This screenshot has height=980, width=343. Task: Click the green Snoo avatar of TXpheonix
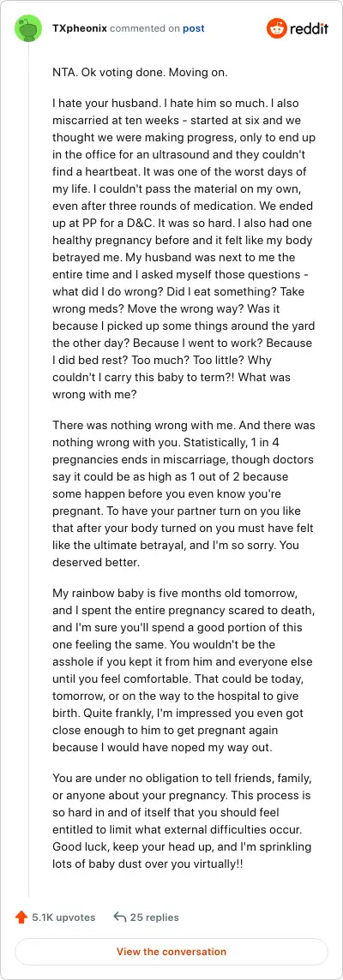click(x=27, y=29)
